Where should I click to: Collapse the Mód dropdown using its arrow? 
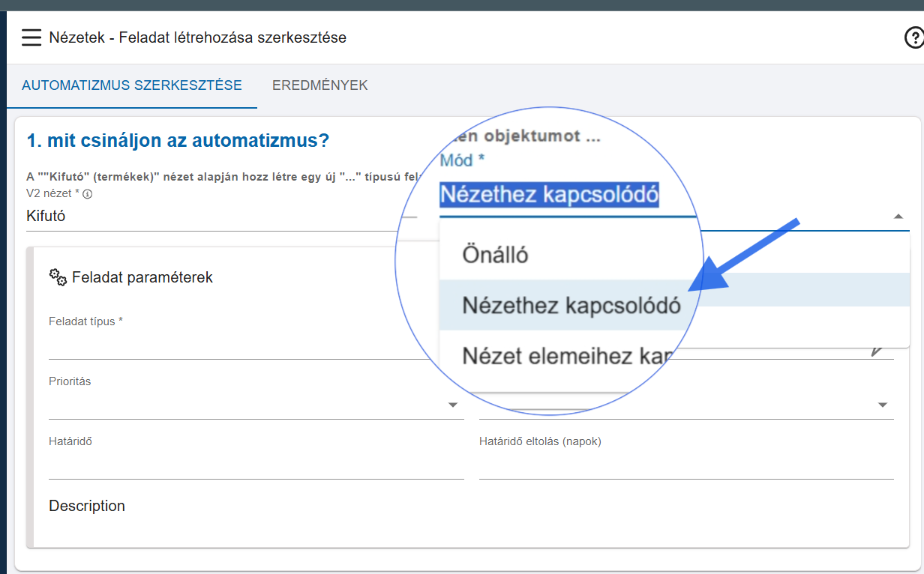click(x=898, y=217)
